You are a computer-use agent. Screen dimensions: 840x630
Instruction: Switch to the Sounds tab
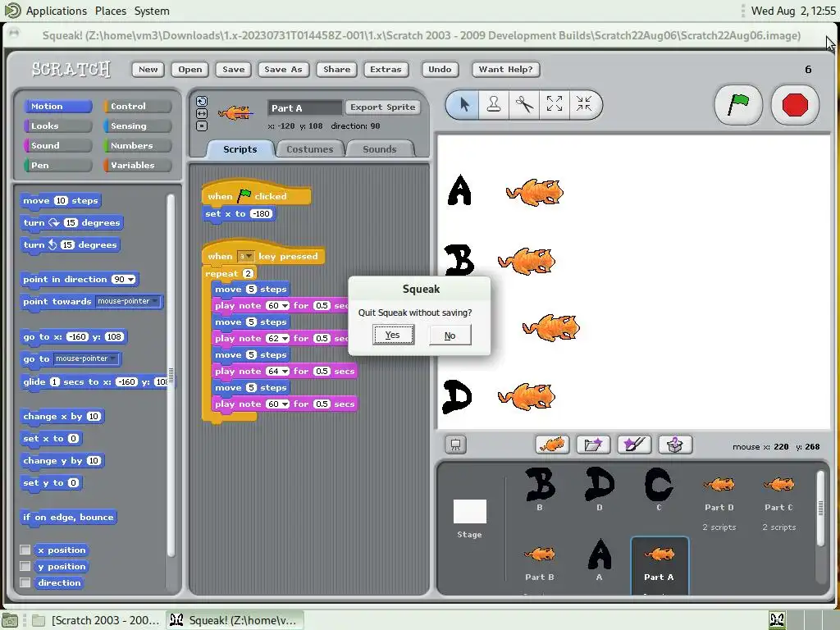(379, 149)
